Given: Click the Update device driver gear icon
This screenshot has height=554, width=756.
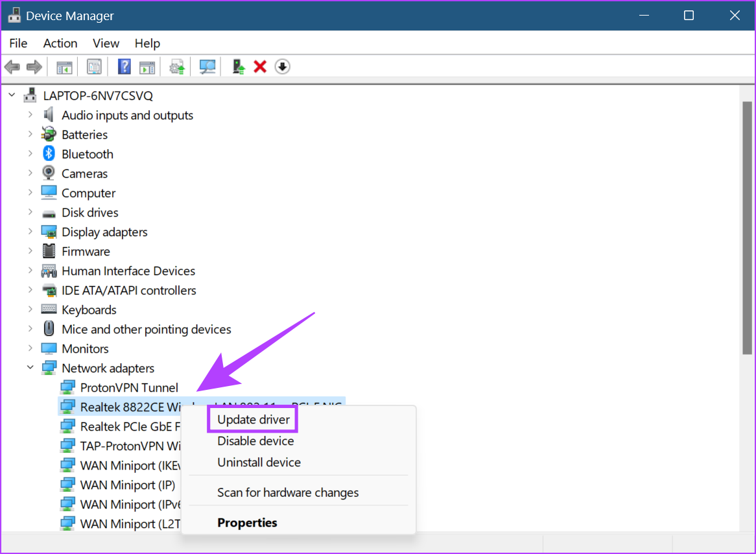Looking at the screenshot, I should 177,67.
